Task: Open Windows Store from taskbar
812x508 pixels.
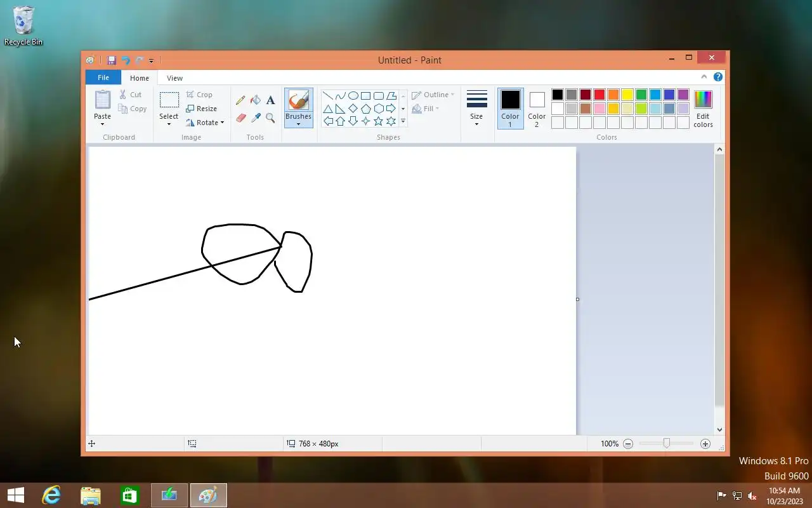Action: pyautogui.click(x=130, y=495)
